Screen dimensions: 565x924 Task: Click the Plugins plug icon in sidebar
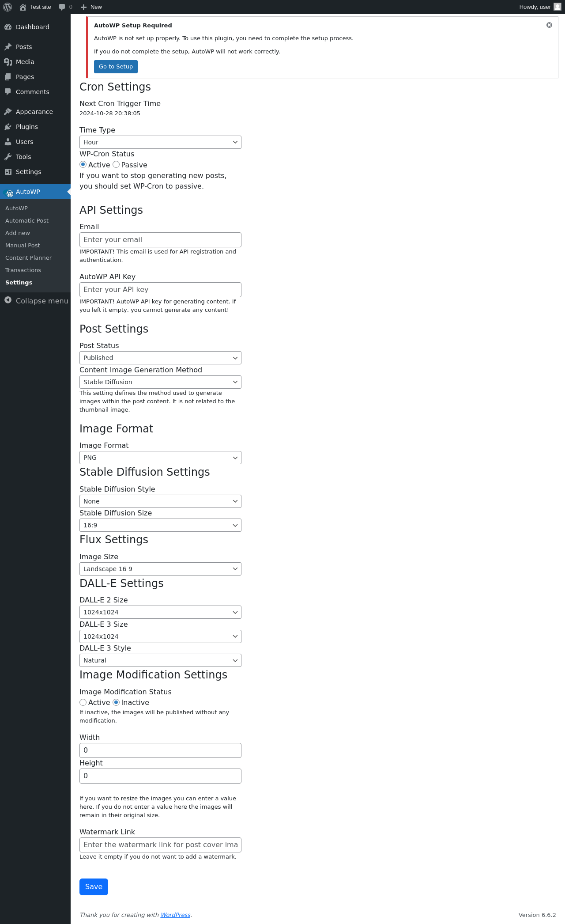[x=8, y=127]
